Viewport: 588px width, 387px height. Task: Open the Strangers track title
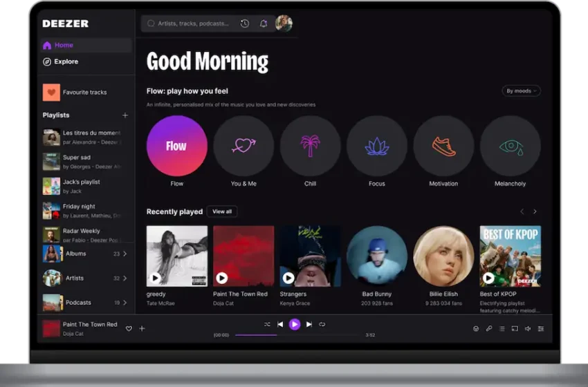pos(293,294)
